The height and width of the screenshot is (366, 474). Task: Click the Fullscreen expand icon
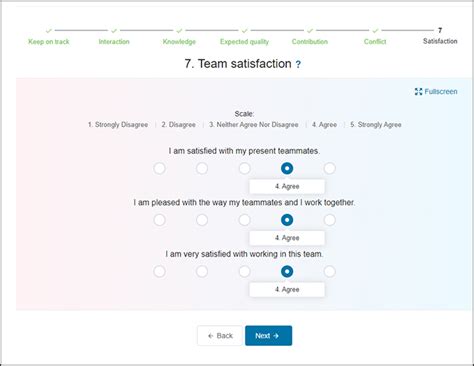coord(418,92)
